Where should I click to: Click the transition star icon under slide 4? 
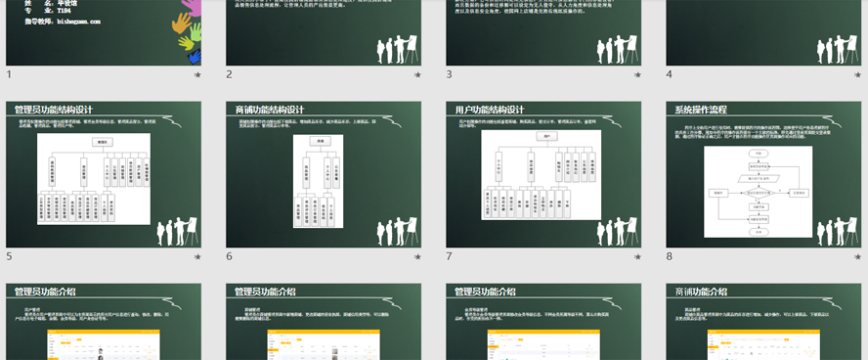(857, 74)
